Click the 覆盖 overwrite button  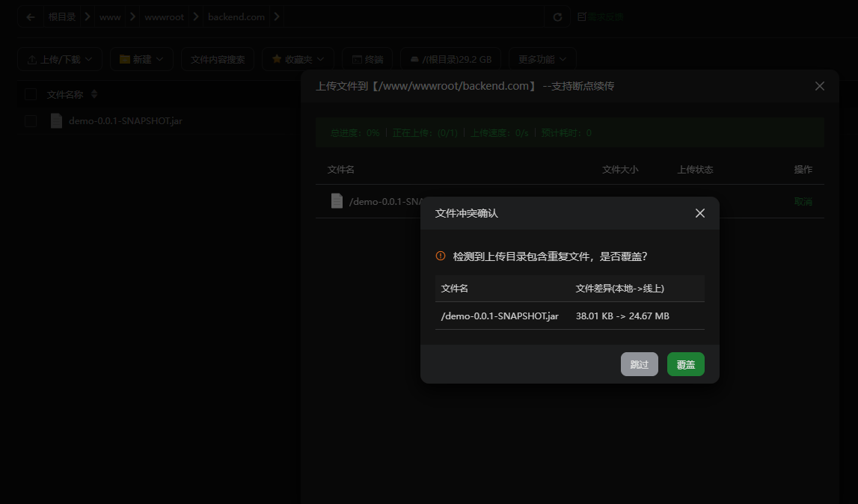click(685, 364)
